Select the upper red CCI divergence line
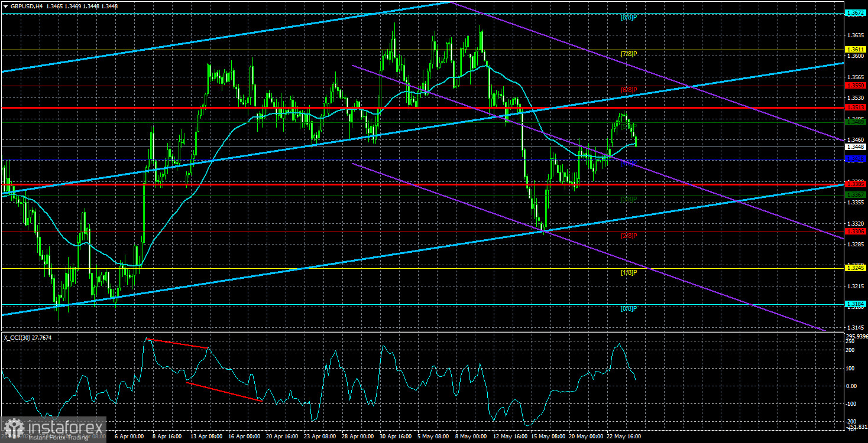This screenshot has height=443, width=868. click(178, 344)
